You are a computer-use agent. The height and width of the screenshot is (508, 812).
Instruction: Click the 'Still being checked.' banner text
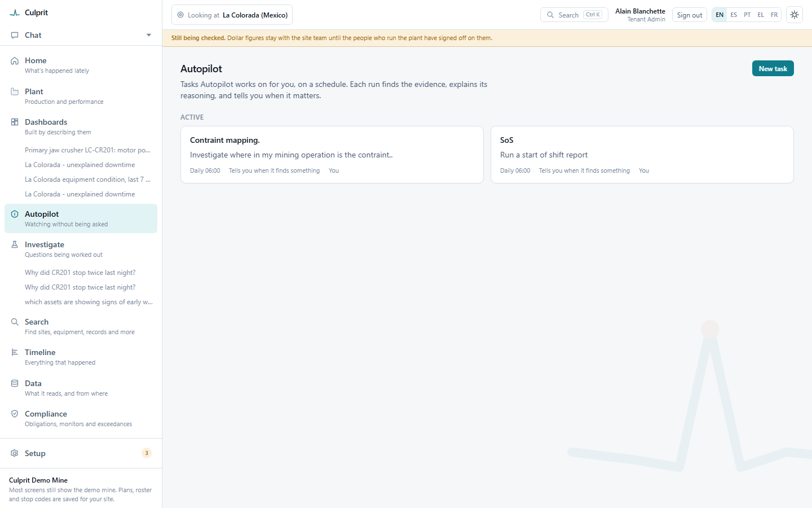coord(198,38)
